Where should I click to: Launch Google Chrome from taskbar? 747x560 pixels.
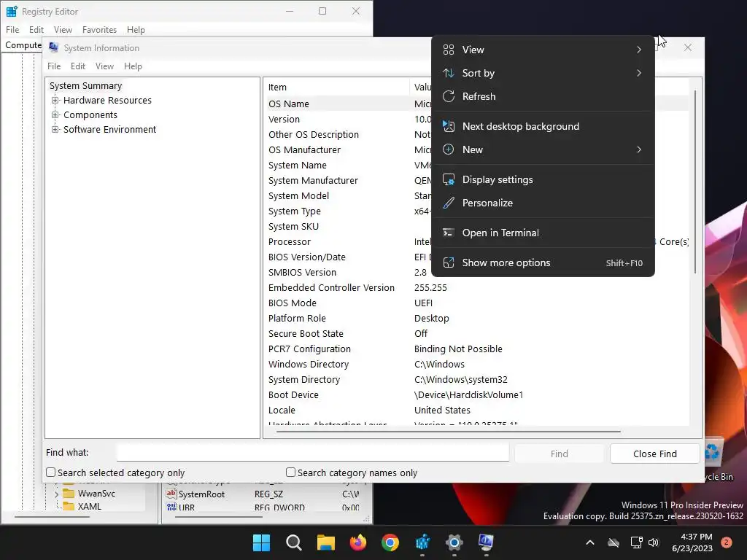click(x=390, y=542)
